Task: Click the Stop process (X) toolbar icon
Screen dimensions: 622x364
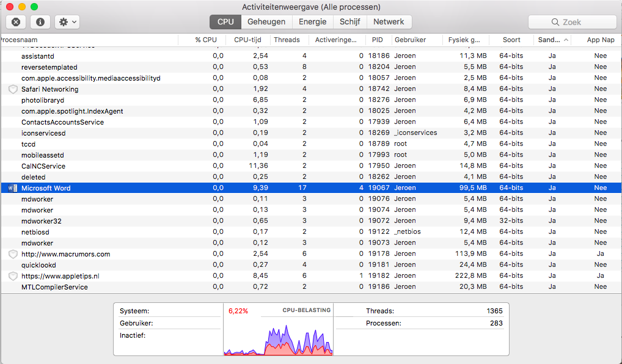Action: 16,22
